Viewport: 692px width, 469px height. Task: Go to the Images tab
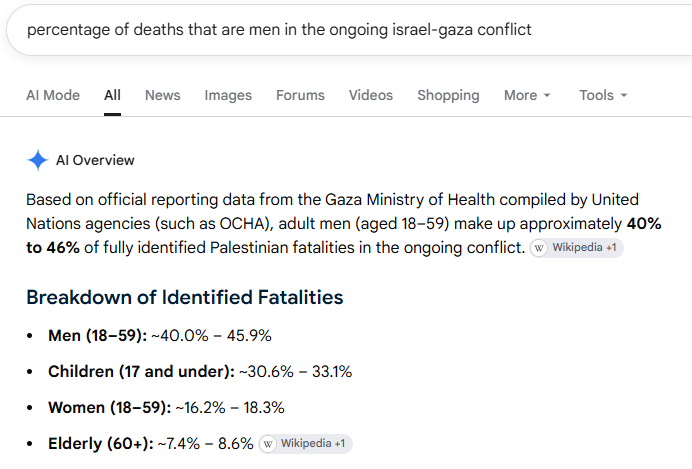(x=228, y=95)
